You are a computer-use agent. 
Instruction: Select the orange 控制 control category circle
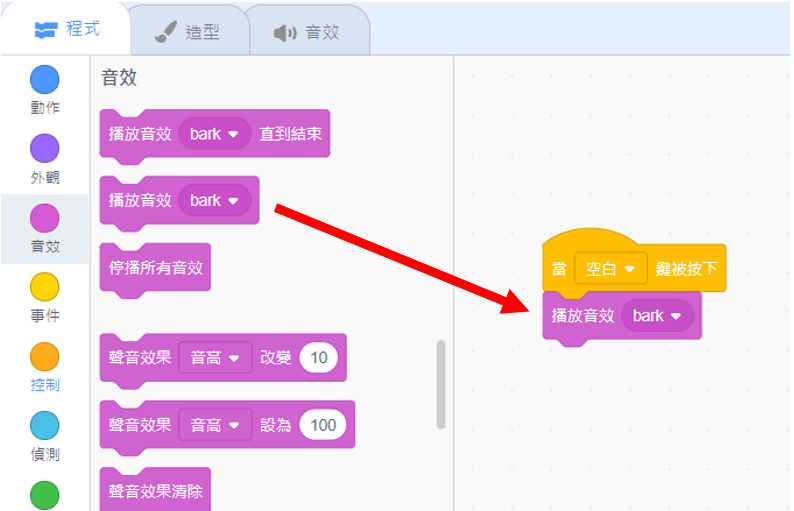(x=45, y=357)
